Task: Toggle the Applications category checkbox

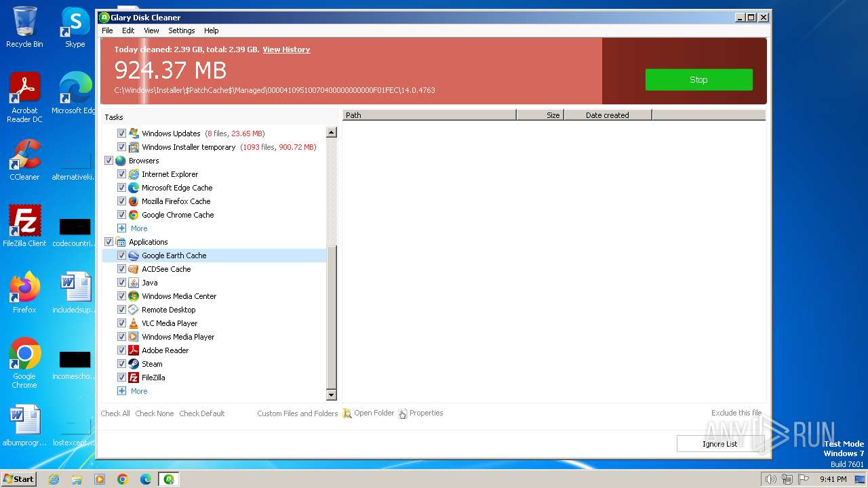Action: 108,242
